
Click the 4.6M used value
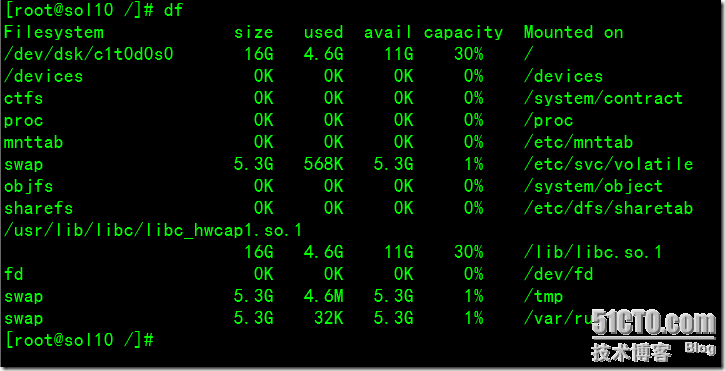[324, 296]
